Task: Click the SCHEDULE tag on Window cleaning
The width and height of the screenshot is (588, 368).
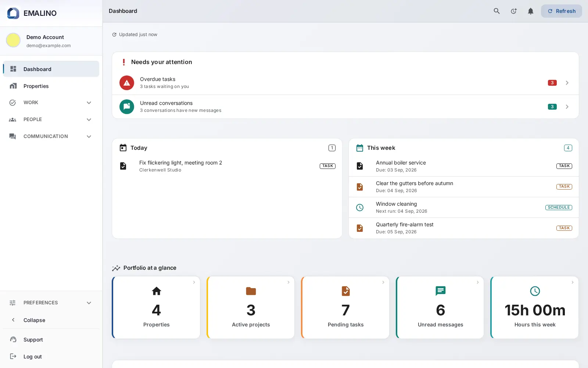Action: [x=559, y=208]
